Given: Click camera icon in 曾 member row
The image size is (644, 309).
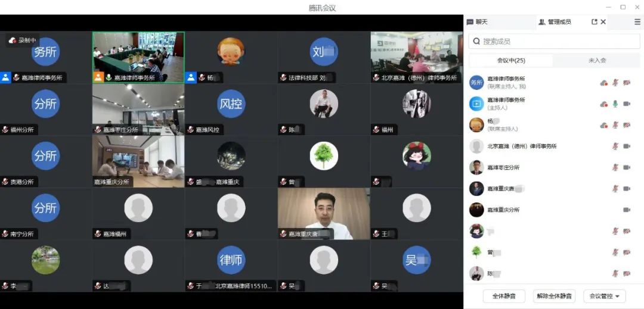Looking at the screenshot, I should coord(626,252).
